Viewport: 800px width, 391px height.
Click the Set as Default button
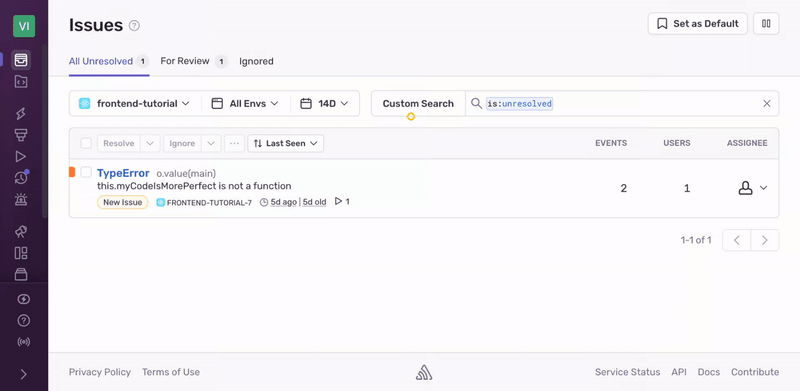[x=697, y=23]
